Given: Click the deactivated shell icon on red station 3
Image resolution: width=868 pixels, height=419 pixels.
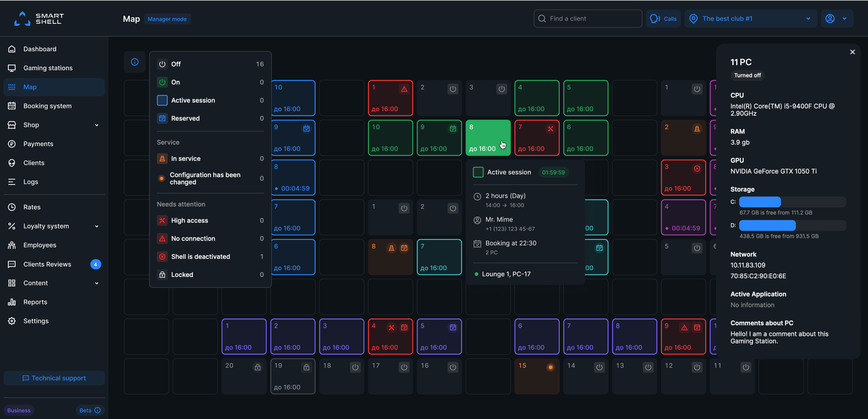Looking at the screenshot, I should pos(697,168).
